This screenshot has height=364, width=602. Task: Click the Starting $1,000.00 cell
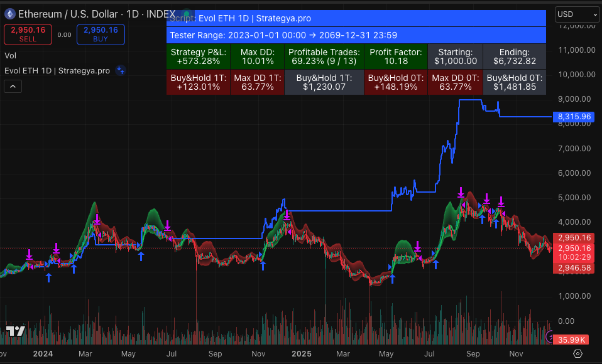(456, 56)
